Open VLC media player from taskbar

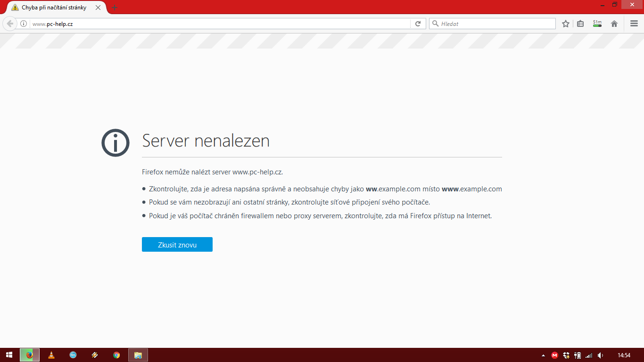point(51,355)
